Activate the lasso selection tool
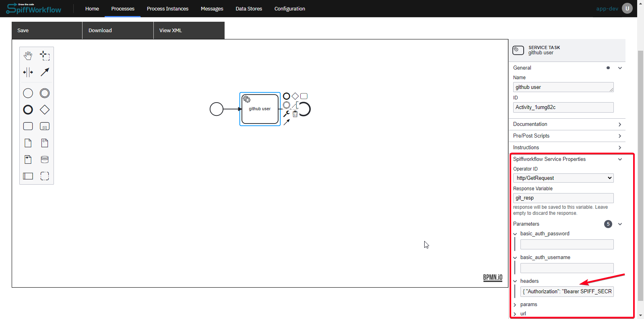The height and width of the screenshot is (319, 644). tap(45, 56)
